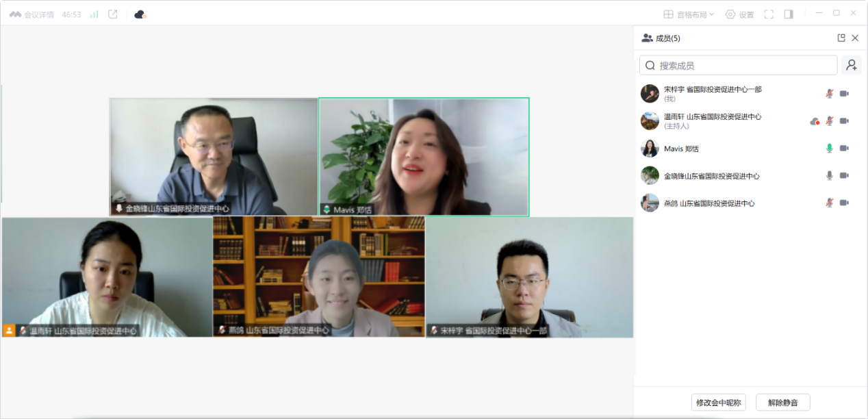Image resolution: width=868 pixels, height=419 pixels.
Task: Expand the 宫格布局 layout dropdown
Action: pyautogui.click(x=689, y=14)
